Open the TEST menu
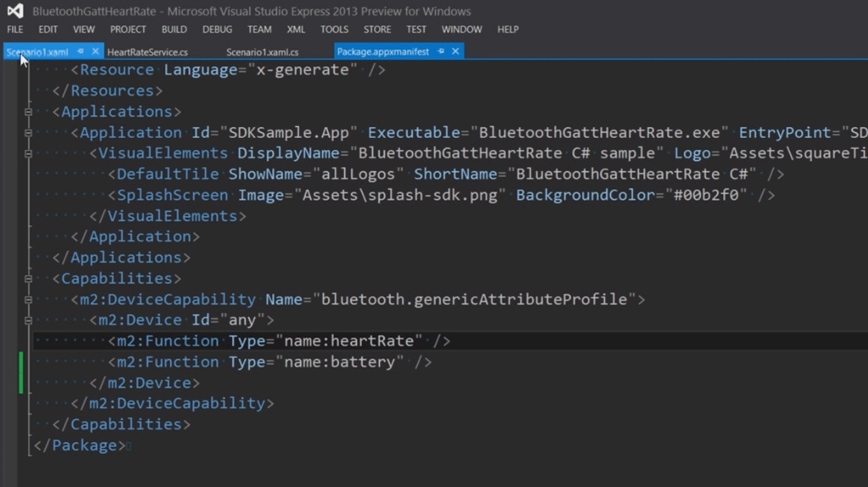This screenshot has height=487, width=868. pyautogui.click(x=415, y=30)
